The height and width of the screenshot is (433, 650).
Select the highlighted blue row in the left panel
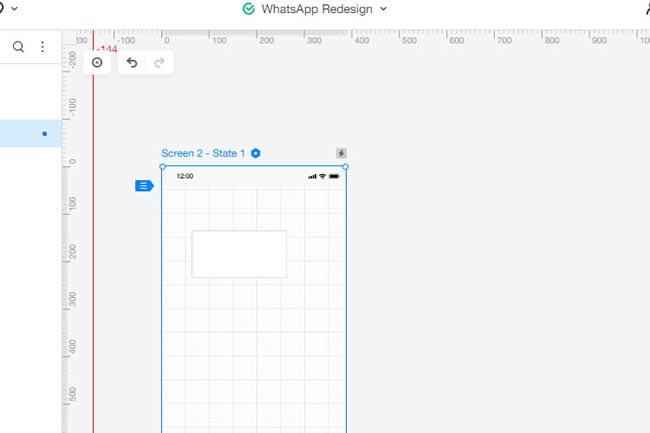[31, 133]
